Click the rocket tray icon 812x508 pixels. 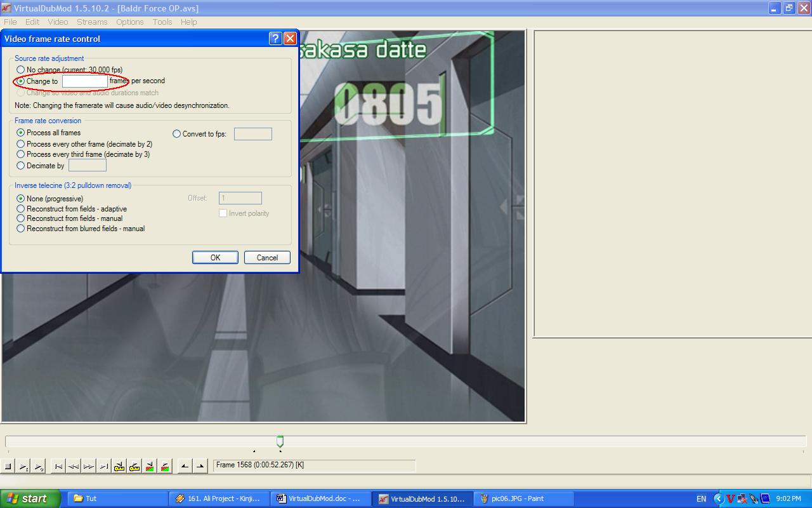[x=753, y=498]
